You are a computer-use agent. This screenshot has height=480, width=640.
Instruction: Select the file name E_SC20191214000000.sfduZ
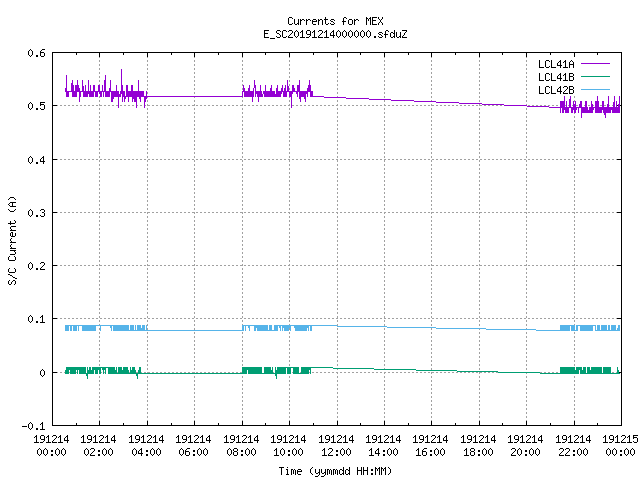click(x=335, y=34)
